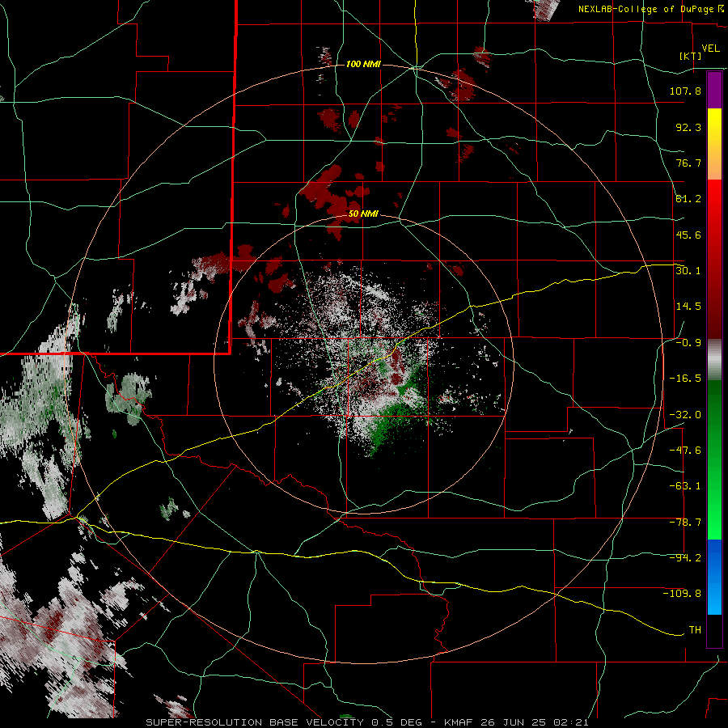Click the [KT] units label

pos(691,56)
